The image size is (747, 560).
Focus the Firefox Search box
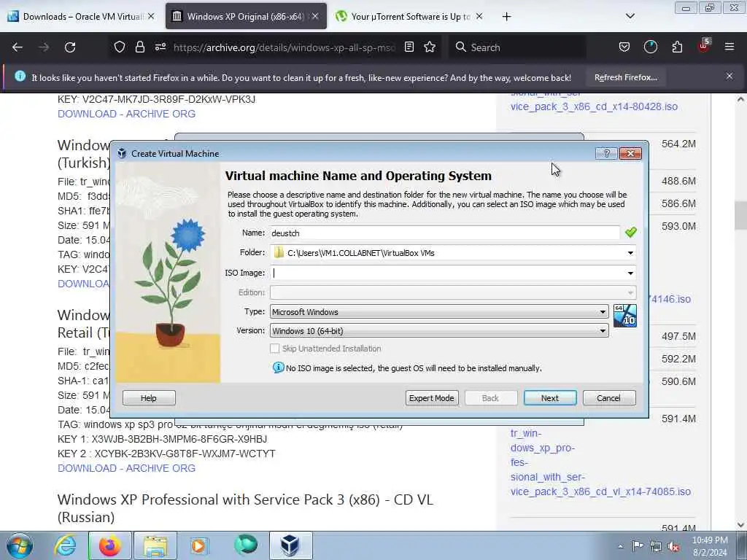coord(519,47)
